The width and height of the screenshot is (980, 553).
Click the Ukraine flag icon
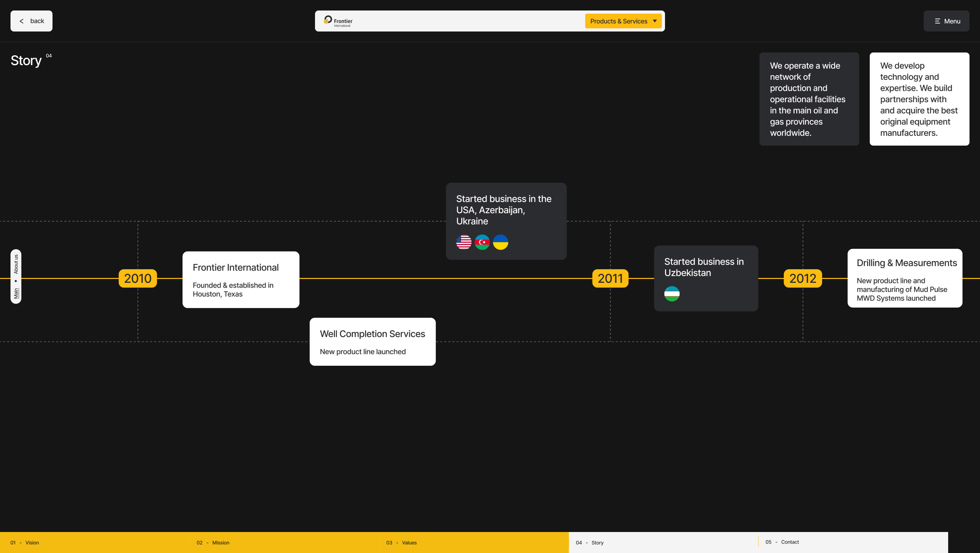tap(500, 242)
